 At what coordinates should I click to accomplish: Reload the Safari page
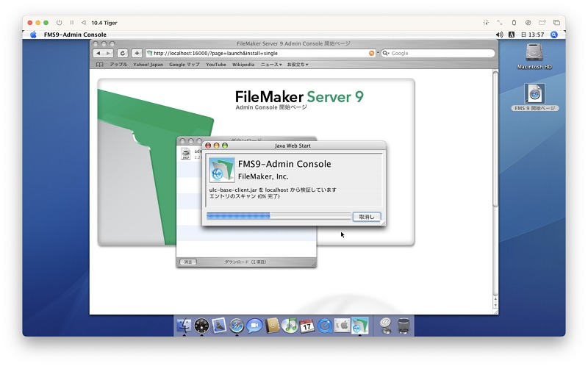(122, 53)
